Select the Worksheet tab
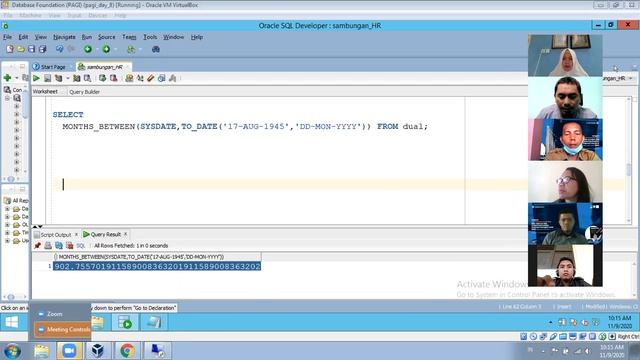 [x=45, y=91]
